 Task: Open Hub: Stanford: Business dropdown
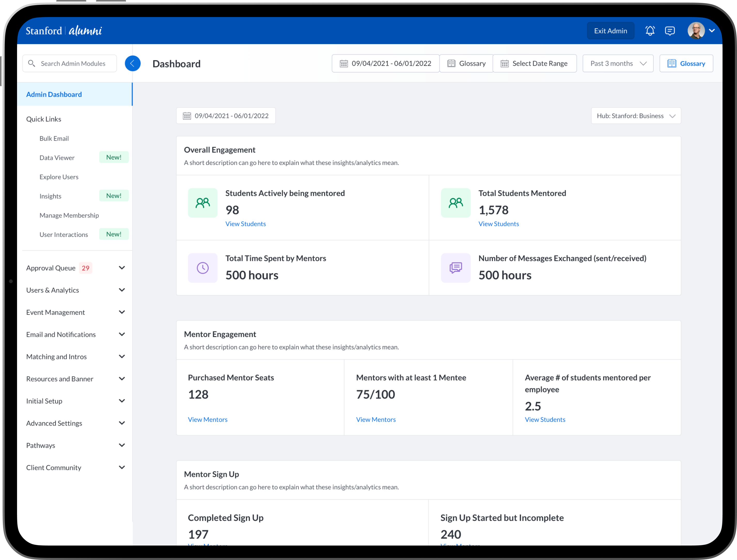[x=636, y=116]
